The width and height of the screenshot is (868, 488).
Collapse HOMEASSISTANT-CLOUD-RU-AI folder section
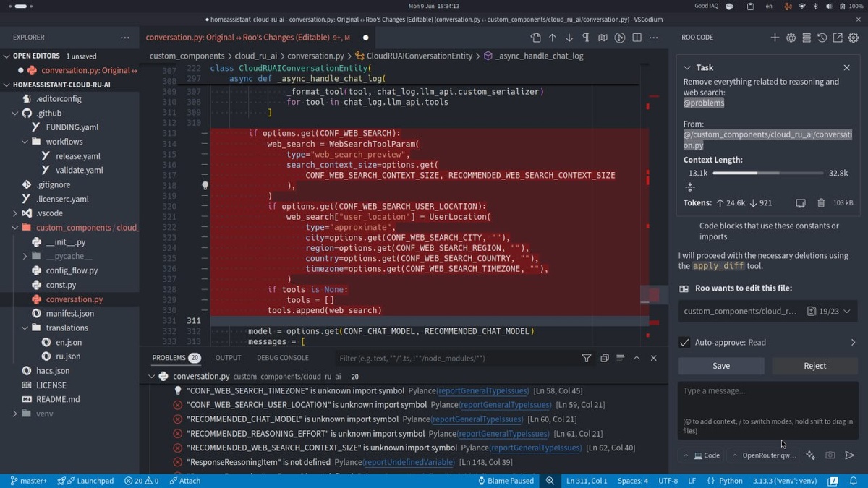click(7, 85)
